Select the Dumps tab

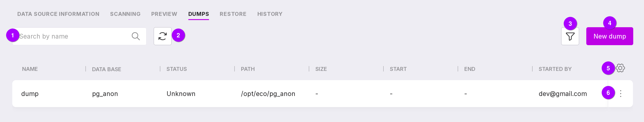tap(199, 14)
